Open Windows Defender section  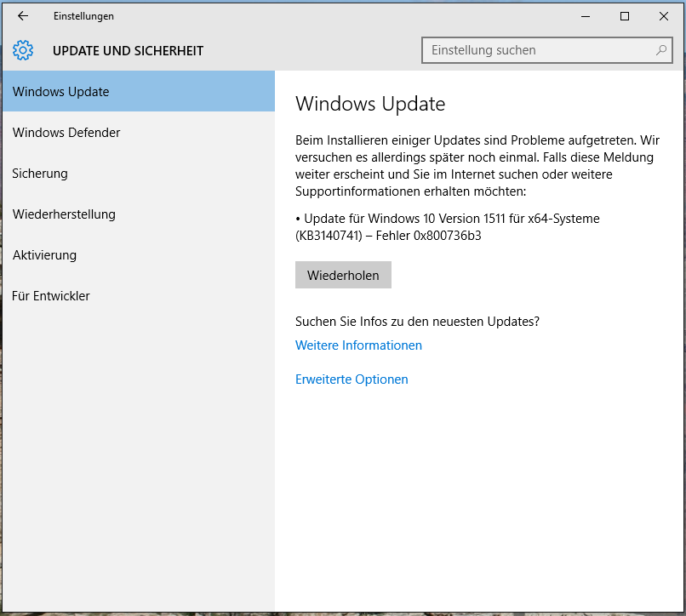click(x=139, y=132)
